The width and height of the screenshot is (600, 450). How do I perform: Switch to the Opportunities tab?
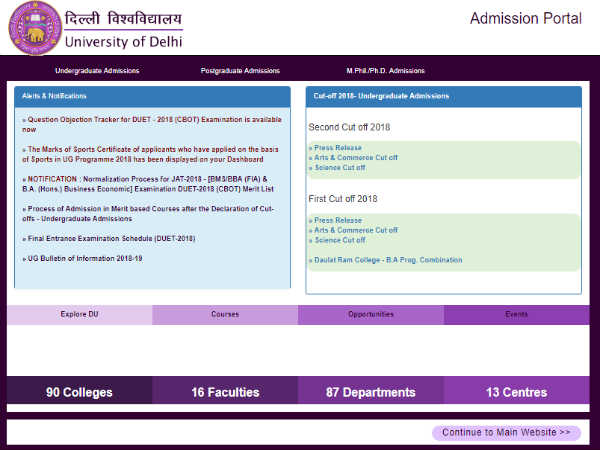point(371,315)
